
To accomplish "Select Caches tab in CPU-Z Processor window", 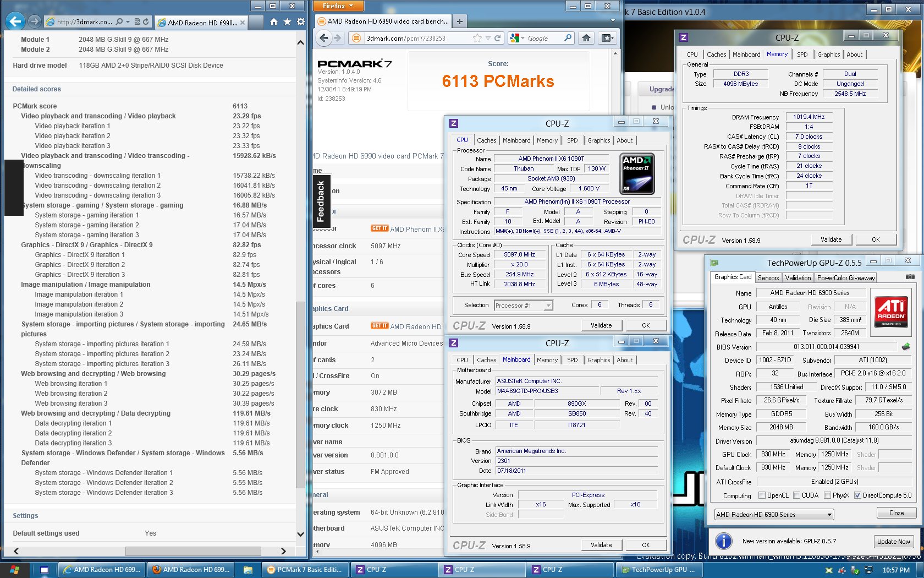I will pos(486,140).
